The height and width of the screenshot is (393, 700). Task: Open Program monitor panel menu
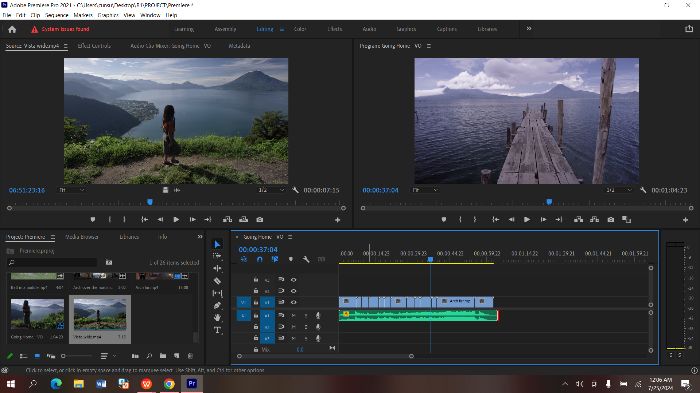coord(429,46)
